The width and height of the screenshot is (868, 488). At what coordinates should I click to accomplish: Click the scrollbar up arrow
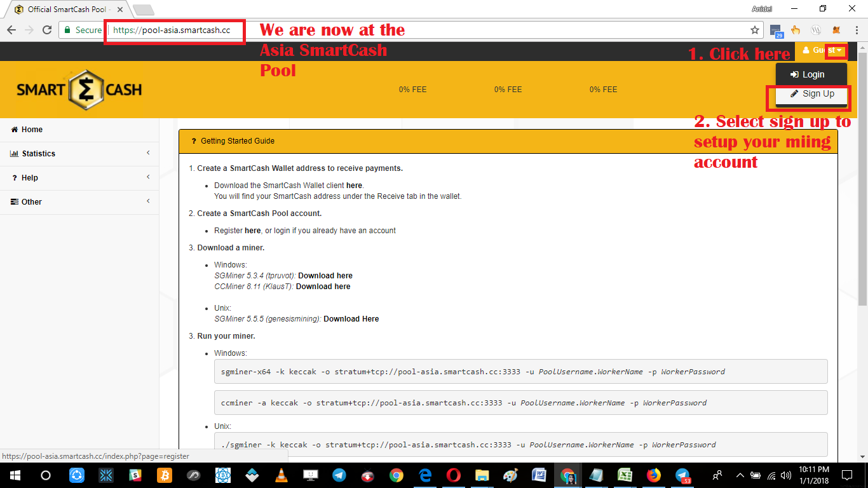[x=862, y=47]
